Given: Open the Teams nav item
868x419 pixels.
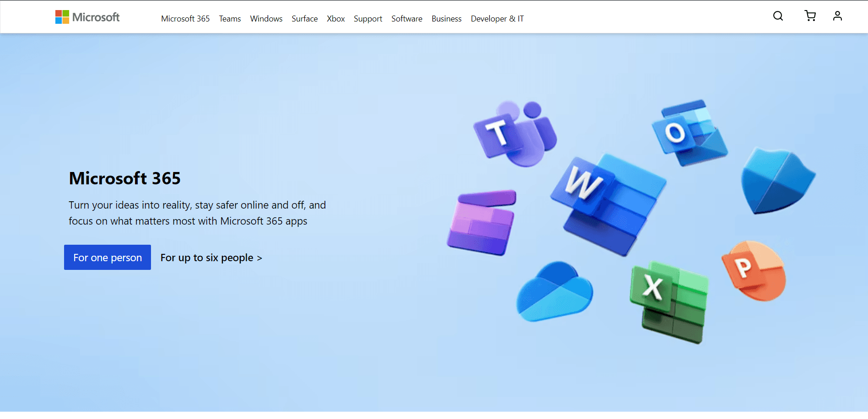Looking at the screenshot, I should tap(230, 19).
